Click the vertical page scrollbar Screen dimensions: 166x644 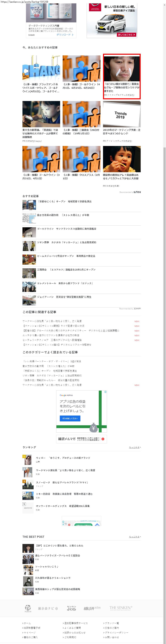click(x=164, y=300)
